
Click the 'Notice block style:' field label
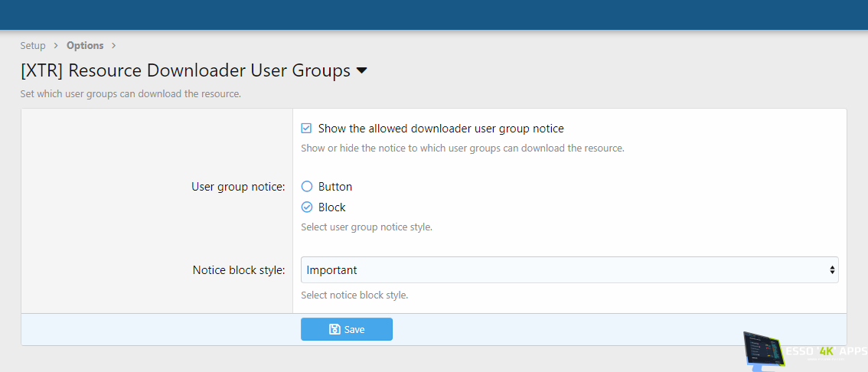tap(238, 270)
